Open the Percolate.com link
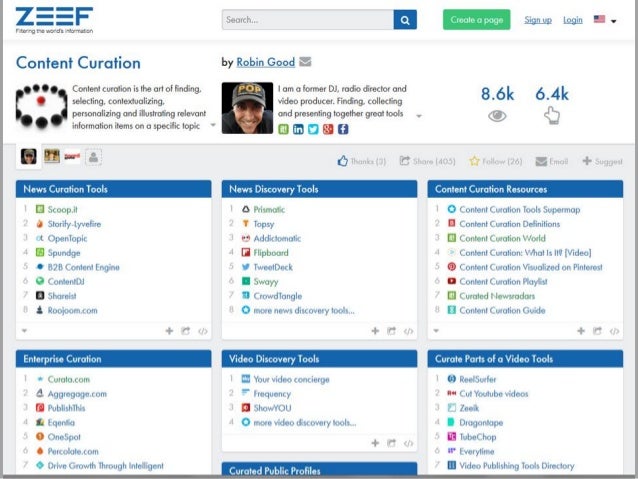Screen dimensions: 638x479 (73, 451)
